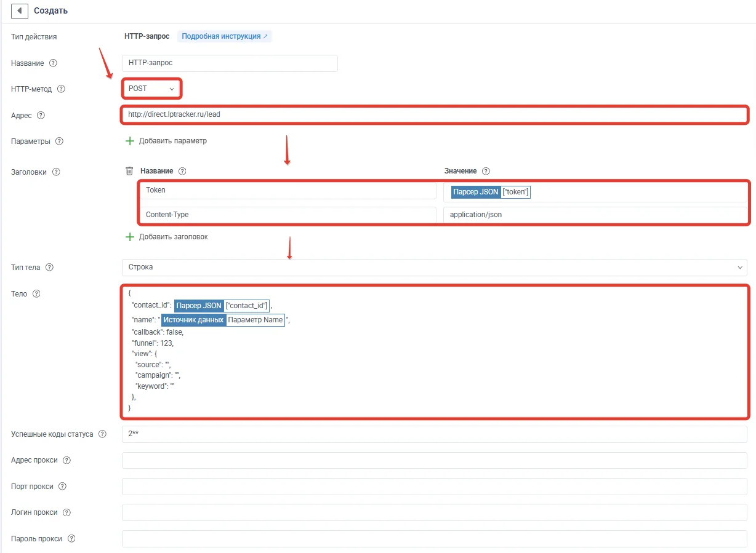756x553 pixels.
Task: Click help icon next to Значение column
Action: pyautogui.click(x=486, y=171)
